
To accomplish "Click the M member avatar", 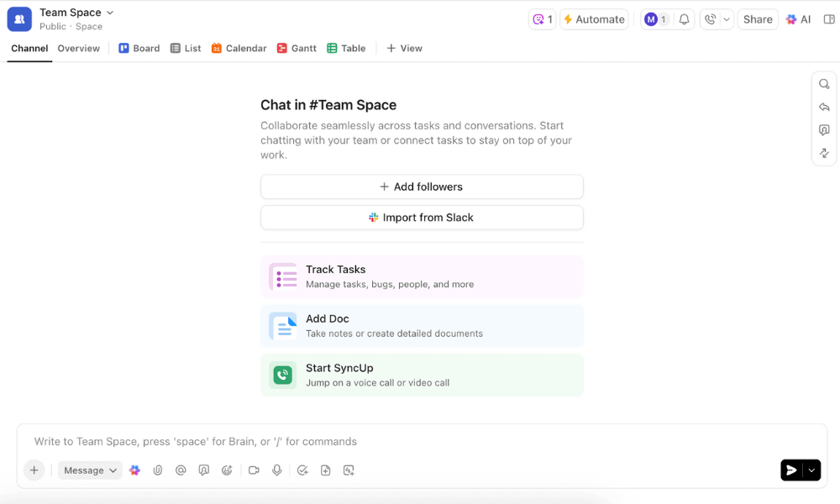I will (x=651, y=19).
